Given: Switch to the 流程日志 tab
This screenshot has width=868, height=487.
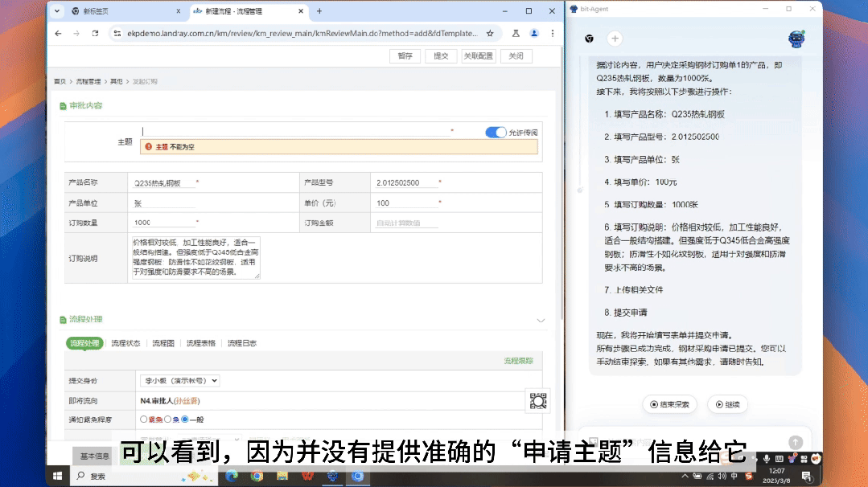Looking at the screenshot, I should [x=242, y=343].
